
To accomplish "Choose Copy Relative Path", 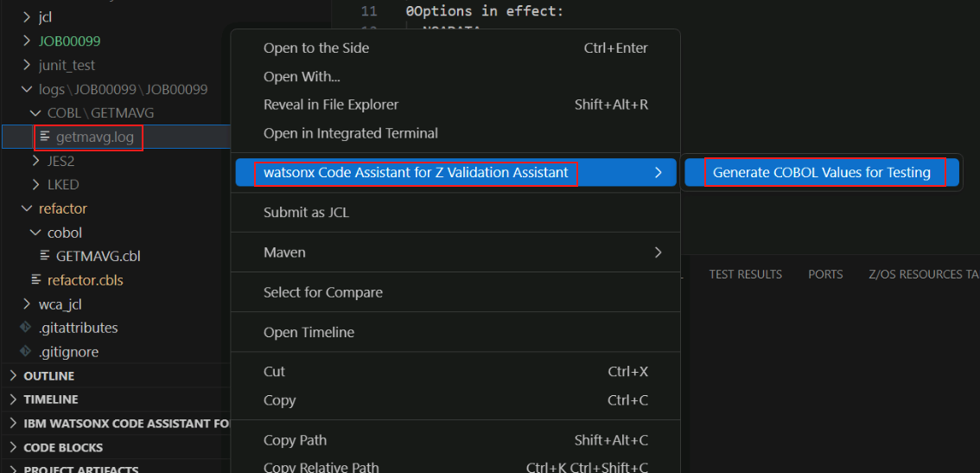I will 455,466.
